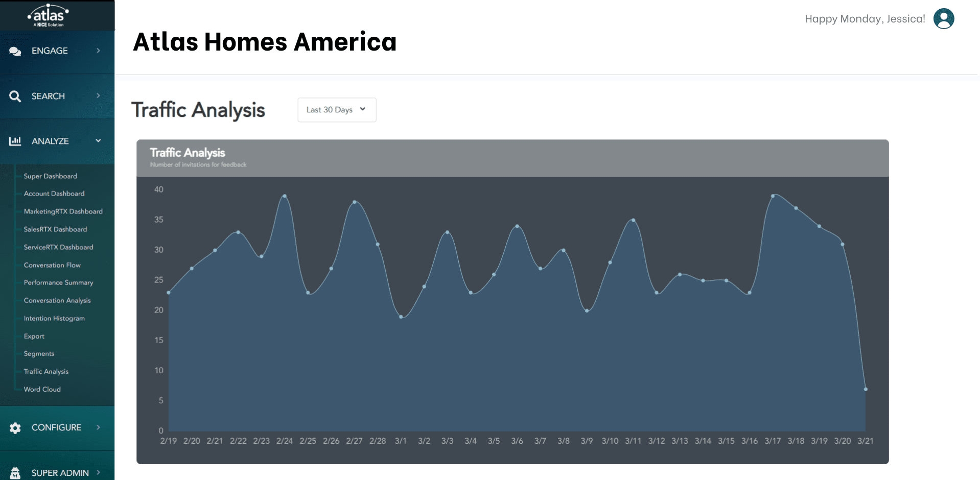
Task: Open the Last 30 Days dropdown
Action: (x=337, y=110)
